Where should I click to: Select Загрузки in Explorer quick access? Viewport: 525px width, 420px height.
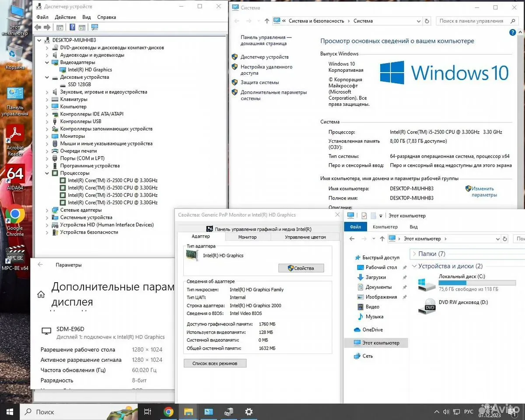coord(375,277)
